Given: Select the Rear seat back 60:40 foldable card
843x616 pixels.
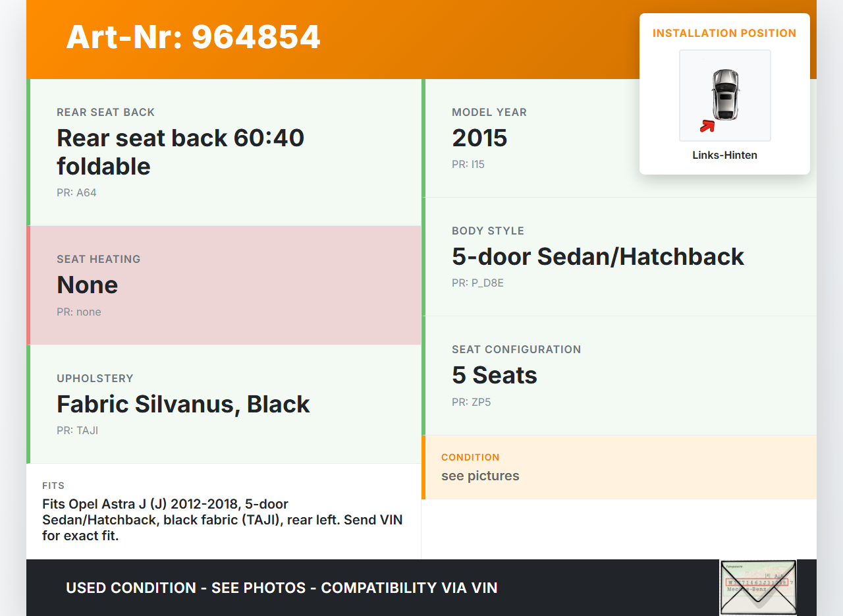Looking at the screenshot, I should pos(224,152).
